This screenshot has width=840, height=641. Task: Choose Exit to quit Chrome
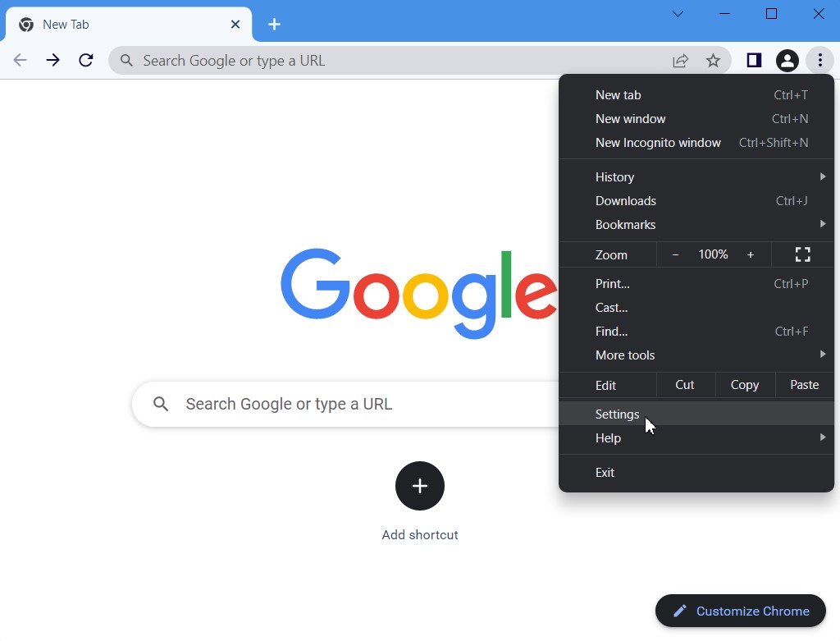696,473
